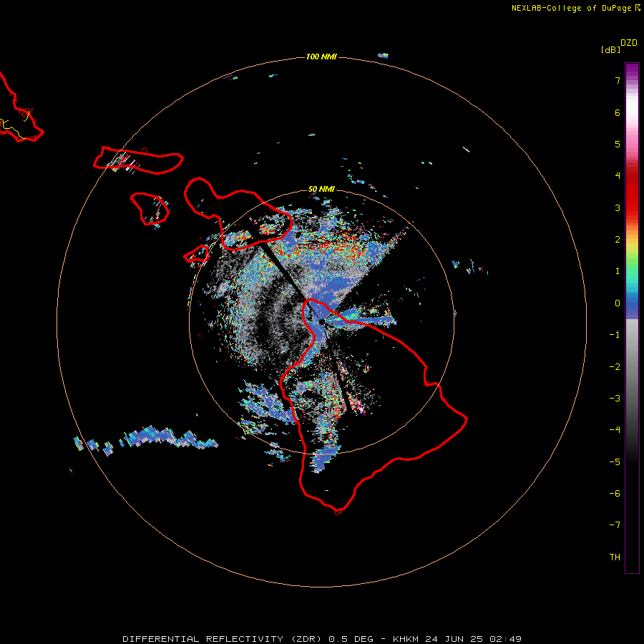Image resolution: width=644 pixels, height=644 pixels.
Task: Click the 4 value on the color scale
Action: click(x=618, y=176)
